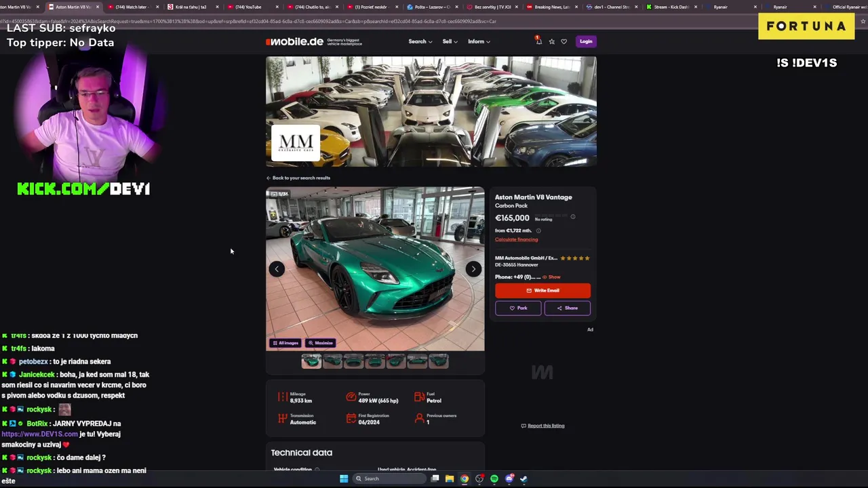Click the Write Email button
The height and width of the screenshot is (488, 868).
(x=542, y=290)
